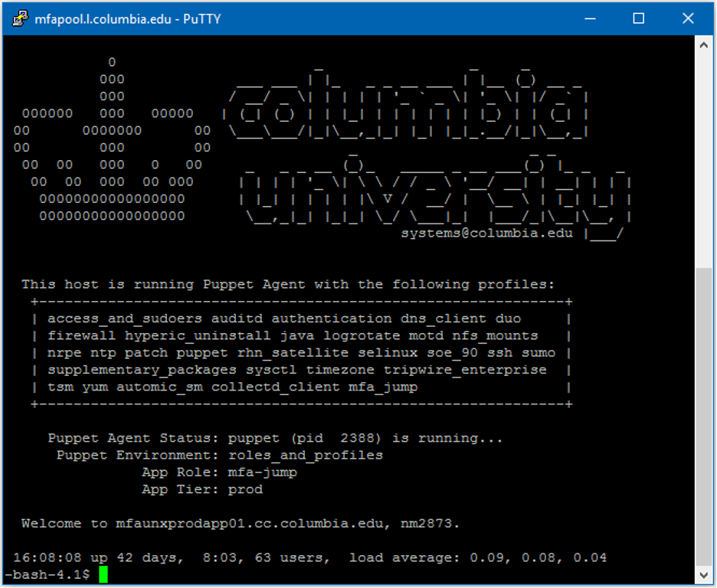
Task: Select the 'ntp' profile name
Action: pyautogui.click(x=103, y=353)
